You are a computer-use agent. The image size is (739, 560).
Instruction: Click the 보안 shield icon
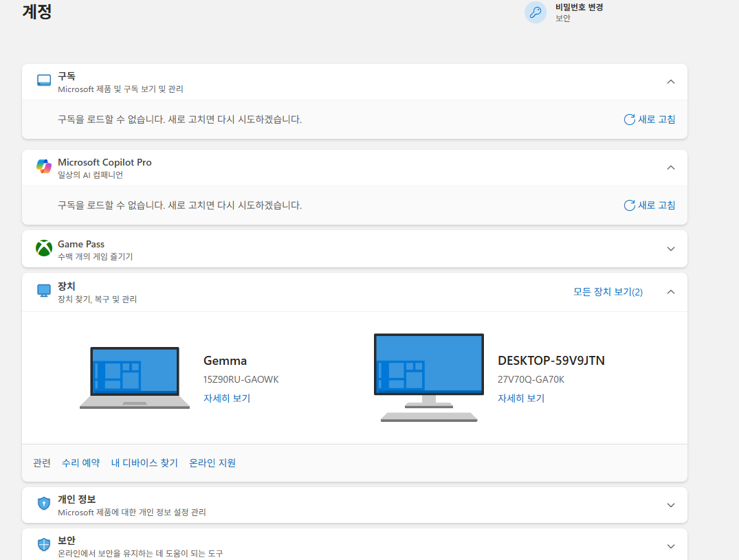tap(44, 545)
